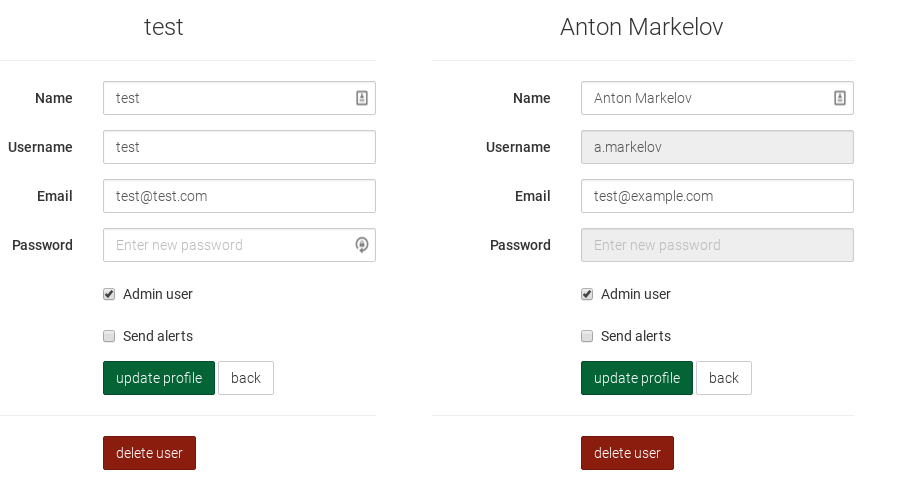This screenshot has height=478, width=899.
Task: Click update profile for test user
Action: tap(159, 378)
